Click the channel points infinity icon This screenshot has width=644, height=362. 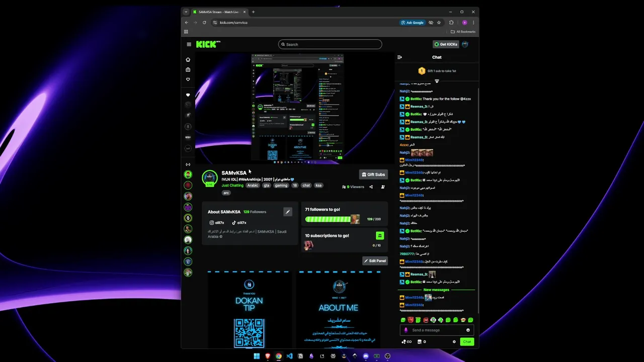pyautogui.click(x=406, y=342)
